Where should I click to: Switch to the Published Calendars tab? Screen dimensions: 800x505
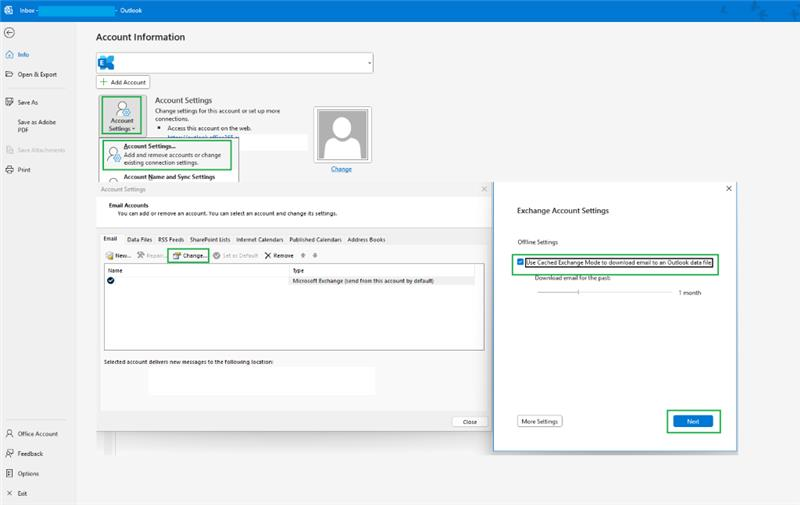315,240
